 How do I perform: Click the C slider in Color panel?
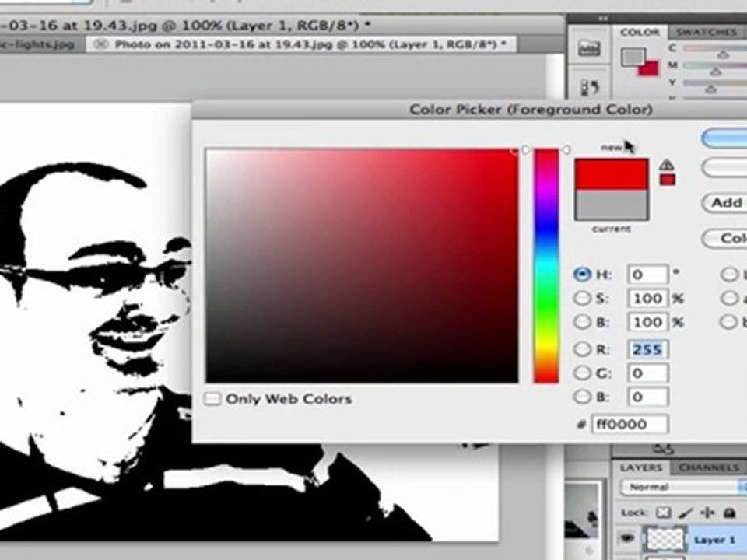coord(714,50)
